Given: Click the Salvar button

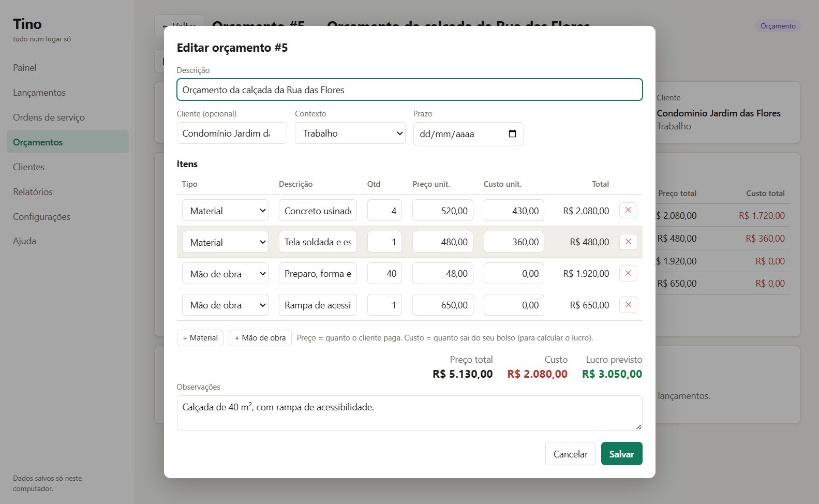Looking at the screenshot, I should [621, 454].
